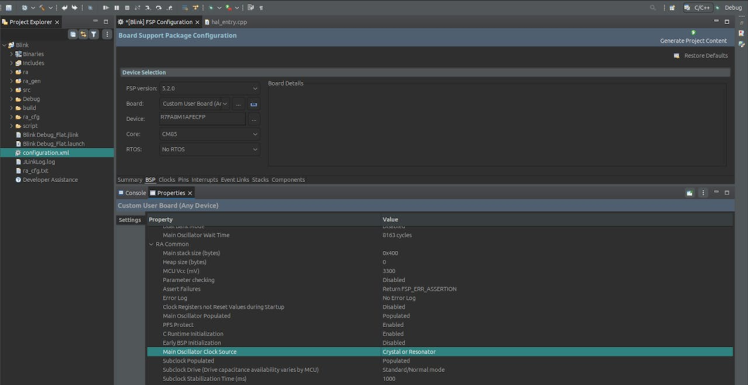Click Properties view pin icon at right

(x=689, y=193)
